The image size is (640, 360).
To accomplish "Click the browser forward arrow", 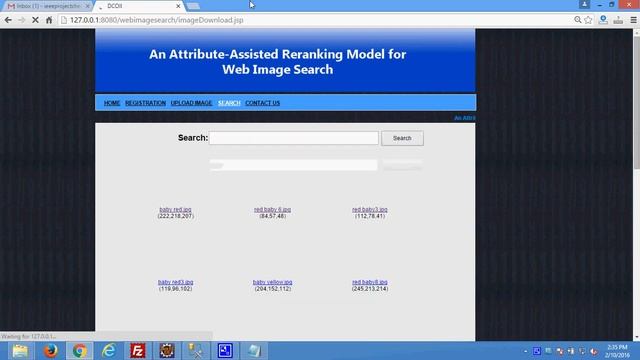I will [x=22, y=20].
